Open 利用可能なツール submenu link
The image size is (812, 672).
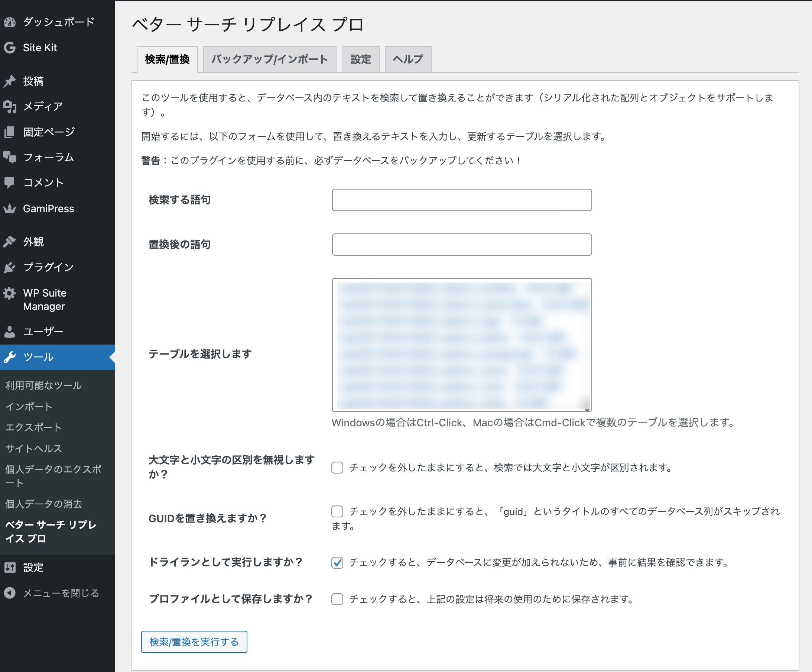point(43,385)
